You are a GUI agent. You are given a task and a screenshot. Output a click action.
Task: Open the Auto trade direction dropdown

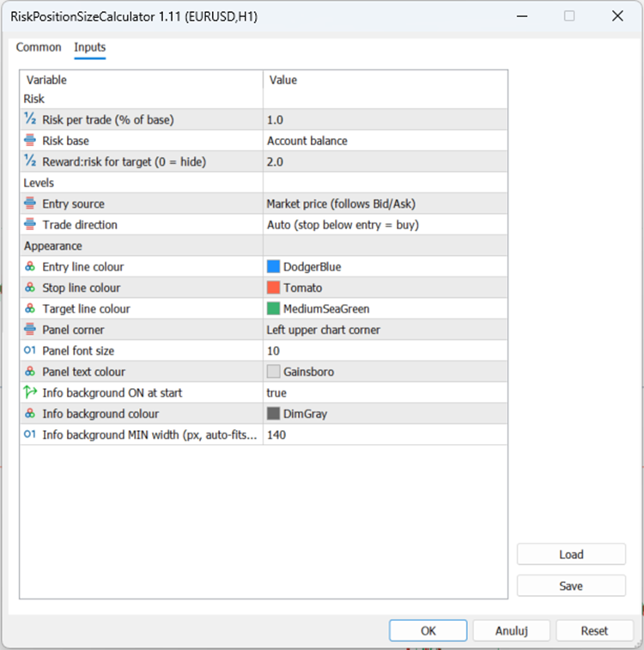tap(385, 225)
